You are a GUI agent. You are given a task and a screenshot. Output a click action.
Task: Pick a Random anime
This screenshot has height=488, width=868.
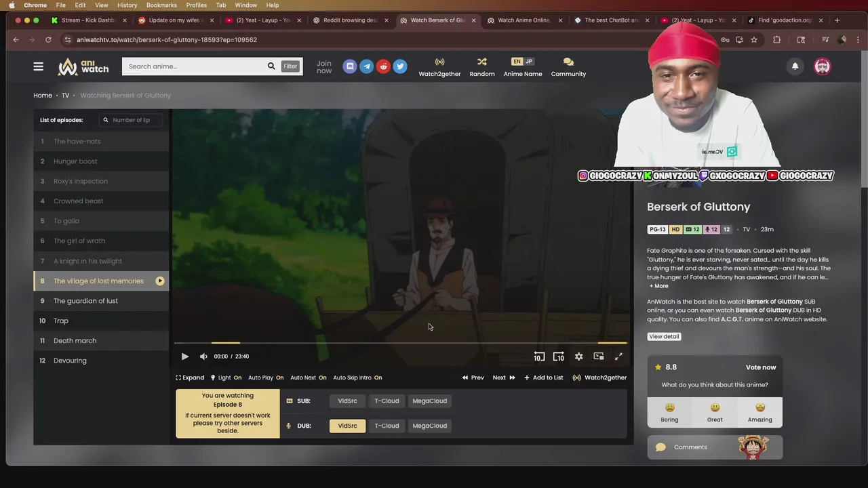pyautogui.click(x=482, y=66)
